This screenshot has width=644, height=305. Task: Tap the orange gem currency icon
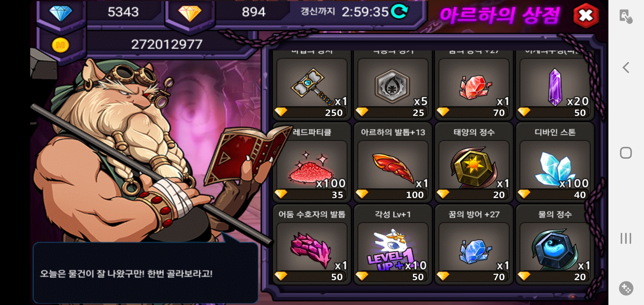pos(190,13)
